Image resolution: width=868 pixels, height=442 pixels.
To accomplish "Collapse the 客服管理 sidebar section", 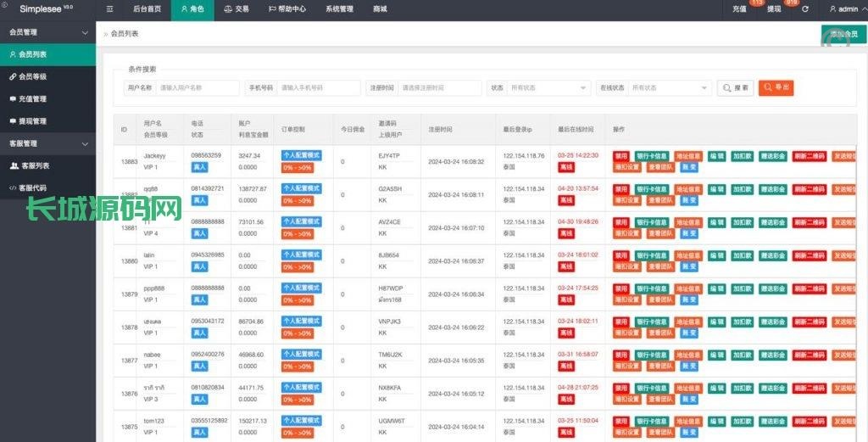I will [84, 143].
